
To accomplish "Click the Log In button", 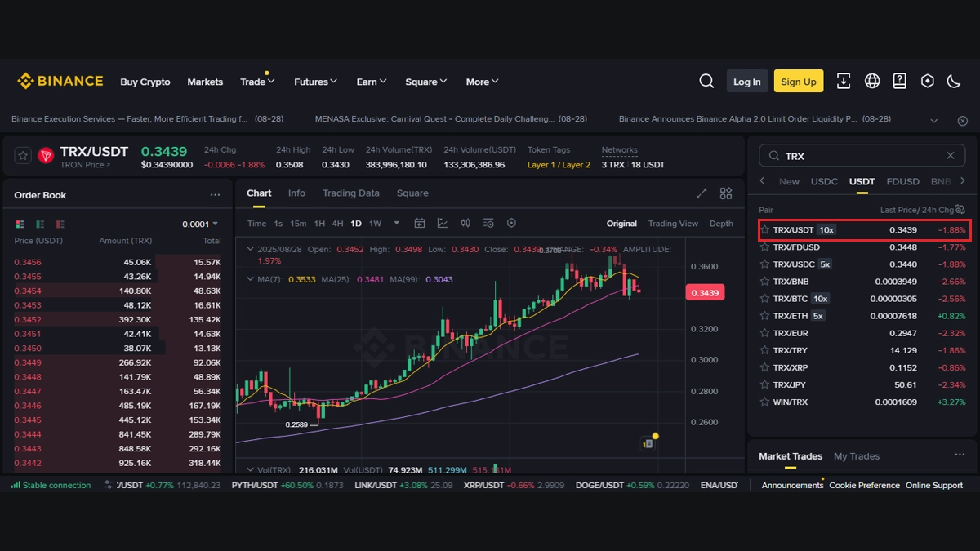I will tap(747, 82).
